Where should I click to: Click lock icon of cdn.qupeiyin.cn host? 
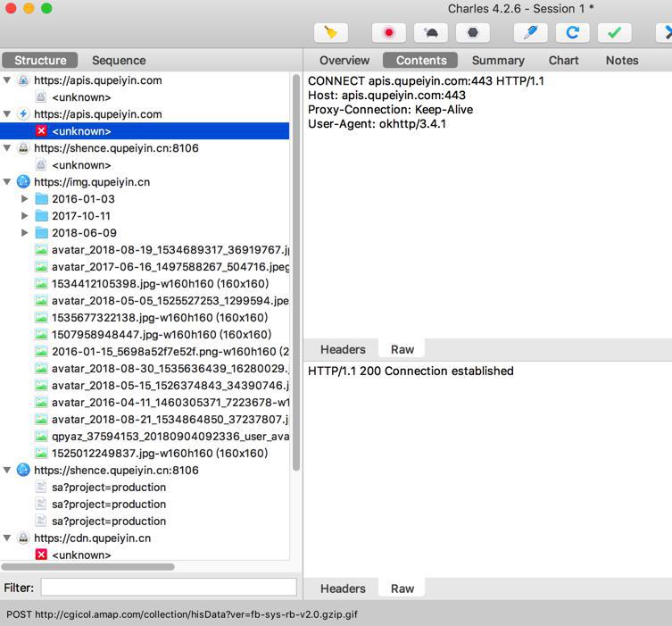click(23, 538)
